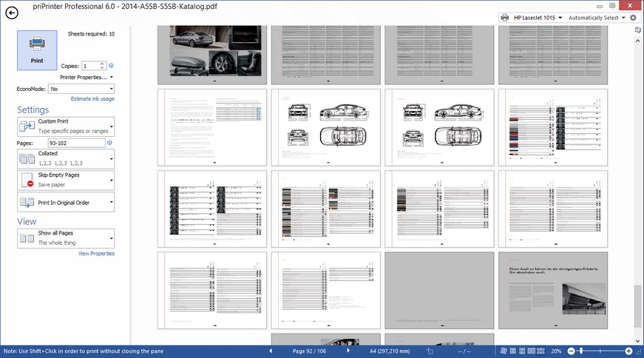Viewport: 644px width, 358px height.
Task: Open the Automatically Select tray dropdown
Action: [597, 17]
